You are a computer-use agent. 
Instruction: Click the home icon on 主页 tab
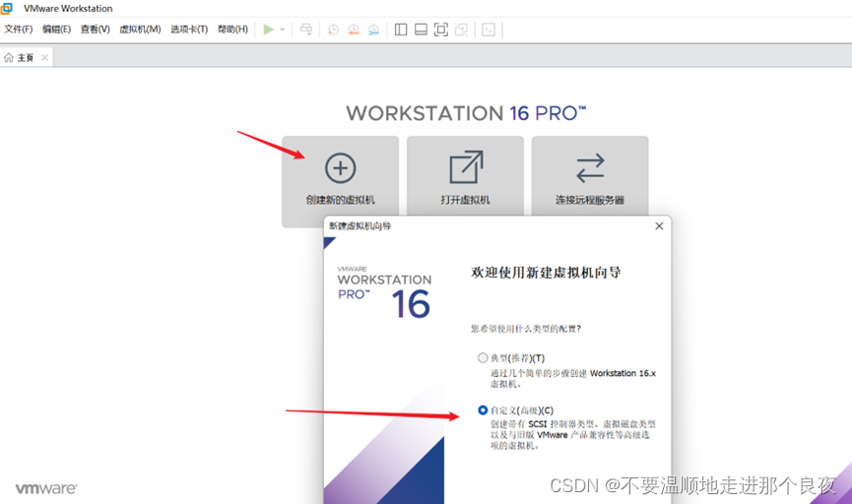click(9, 57)
